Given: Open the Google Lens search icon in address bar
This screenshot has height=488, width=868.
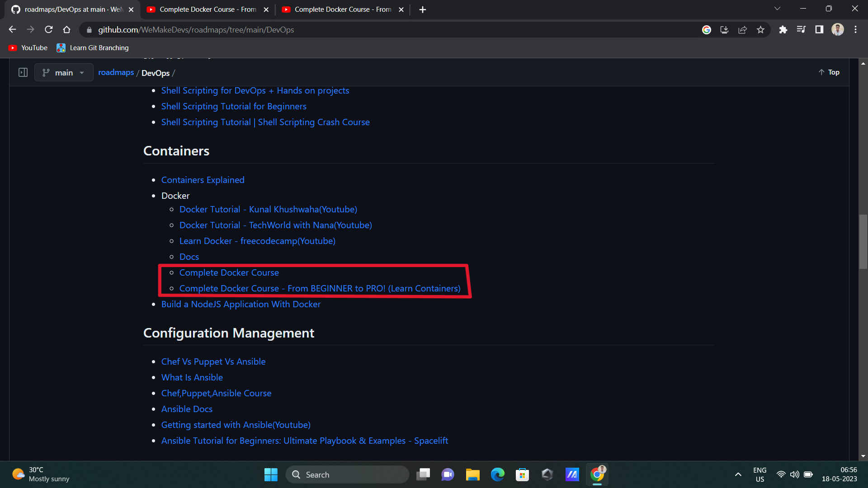Looking at the screenshot, I should click(x=707, y=29).
